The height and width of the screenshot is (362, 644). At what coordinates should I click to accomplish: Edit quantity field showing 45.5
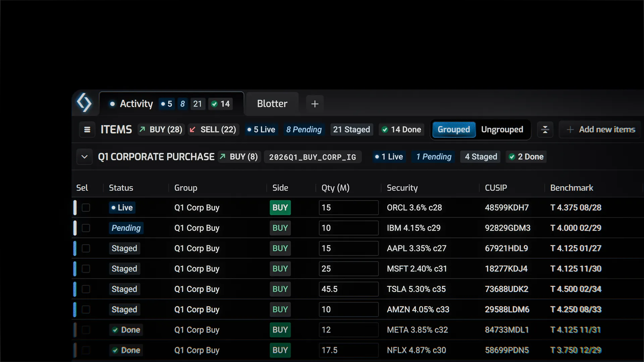(x=348, y=289)
